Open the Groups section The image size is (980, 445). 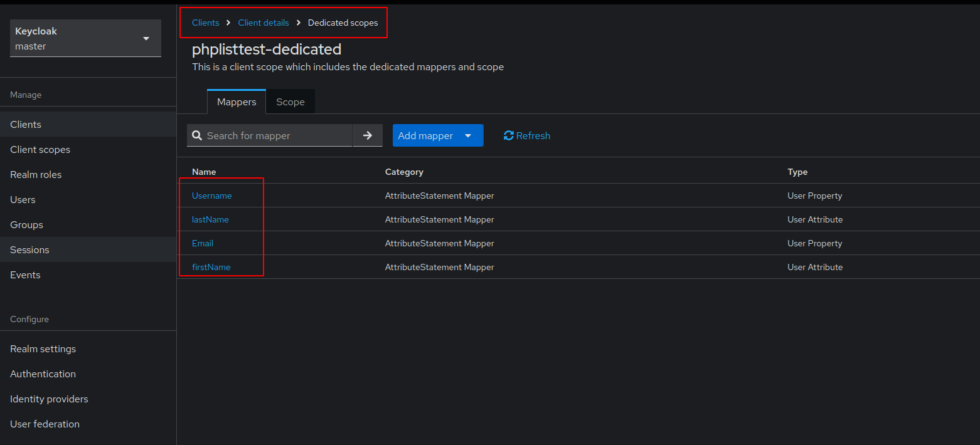(x=88, y=224)
